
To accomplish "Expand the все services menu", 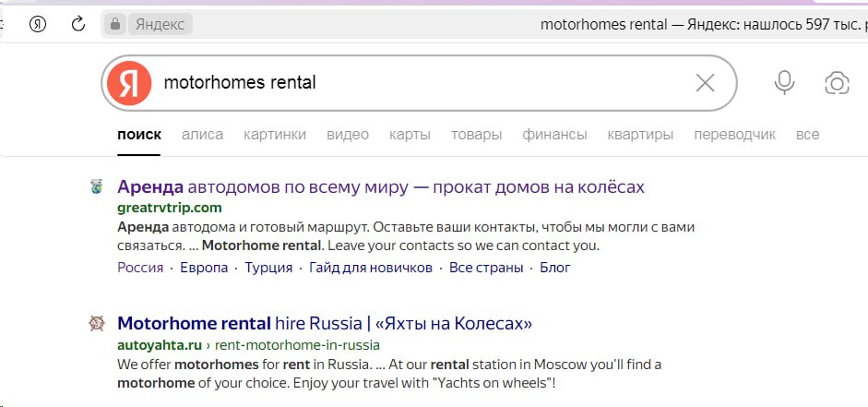I will [x=807, y=135].
